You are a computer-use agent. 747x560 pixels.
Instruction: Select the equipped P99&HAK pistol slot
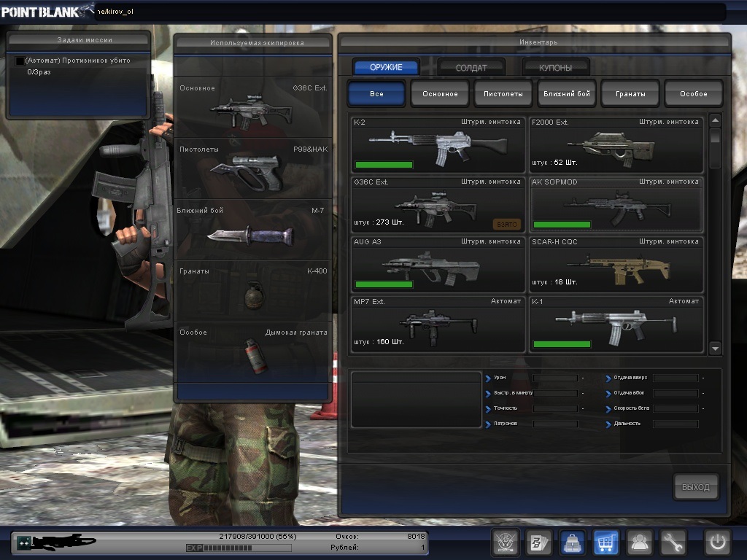coord(253,168)
